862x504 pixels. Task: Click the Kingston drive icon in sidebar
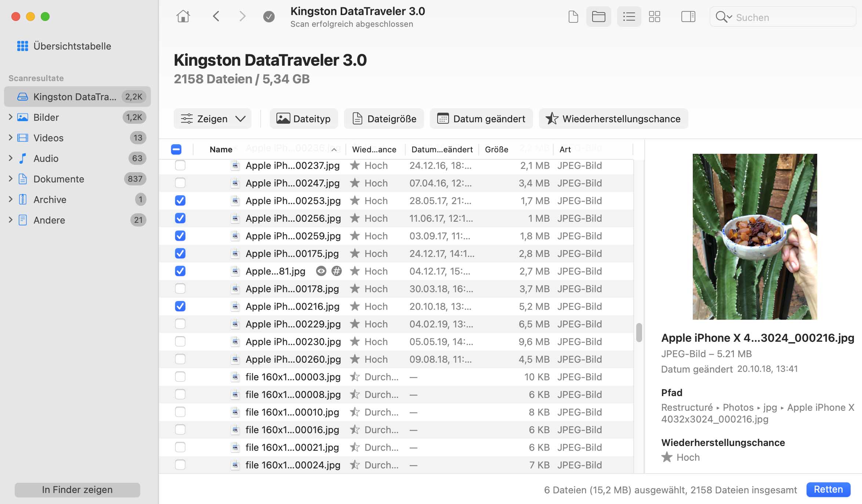pos(23,97)
